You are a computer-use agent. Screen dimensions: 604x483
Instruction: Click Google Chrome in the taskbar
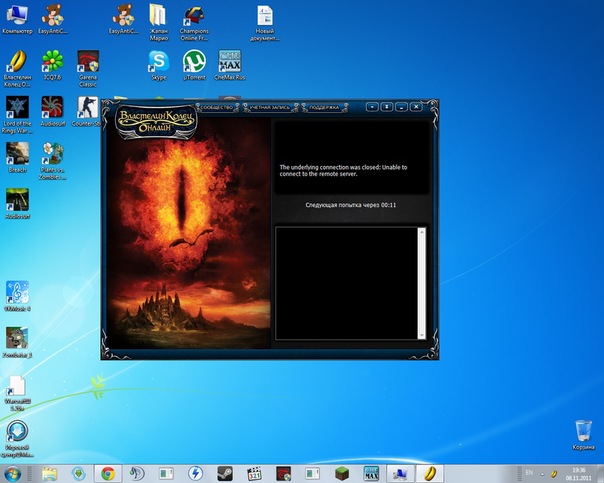tap(107, 472)
